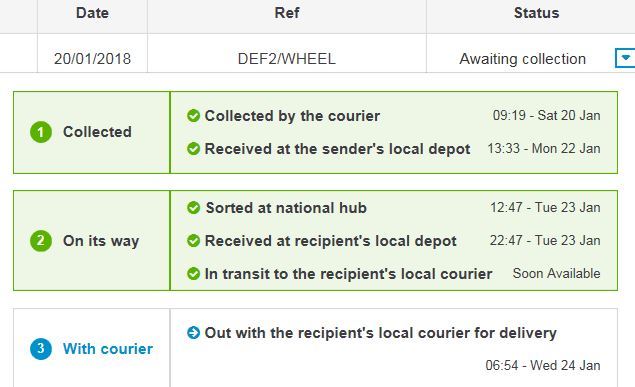This screenshot has width=635, height=387.
Task: Click Out with the recipient's local courier text
Action: click(380, 333)
